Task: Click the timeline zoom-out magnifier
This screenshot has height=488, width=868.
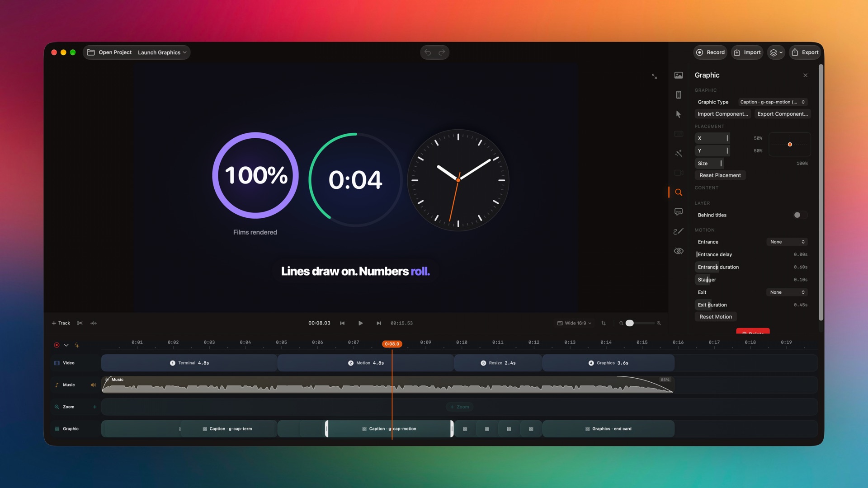Action: (x=621, y=324)
